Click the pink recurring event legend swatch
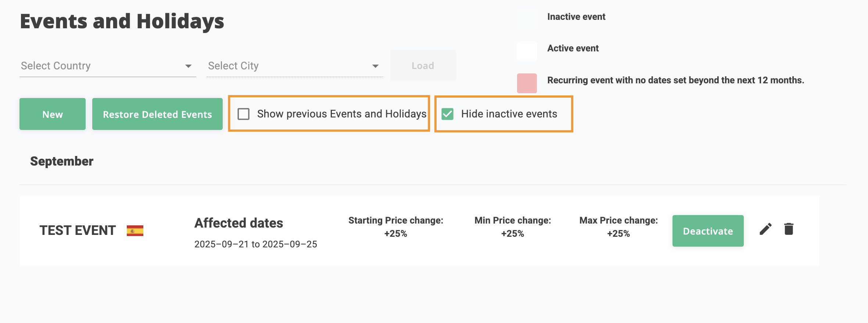The height and width of the screenshot is (323, 868). 527,83
